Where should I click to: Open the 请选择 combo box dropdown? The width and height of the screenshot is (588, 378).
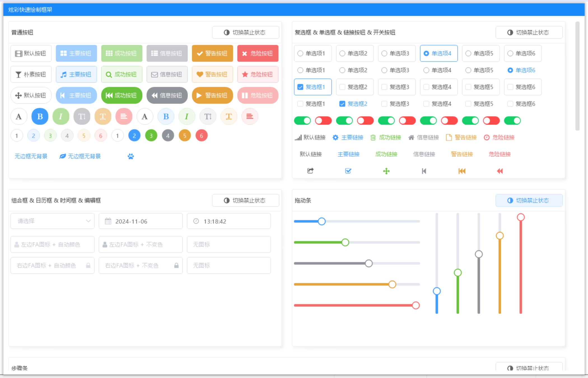53,221
